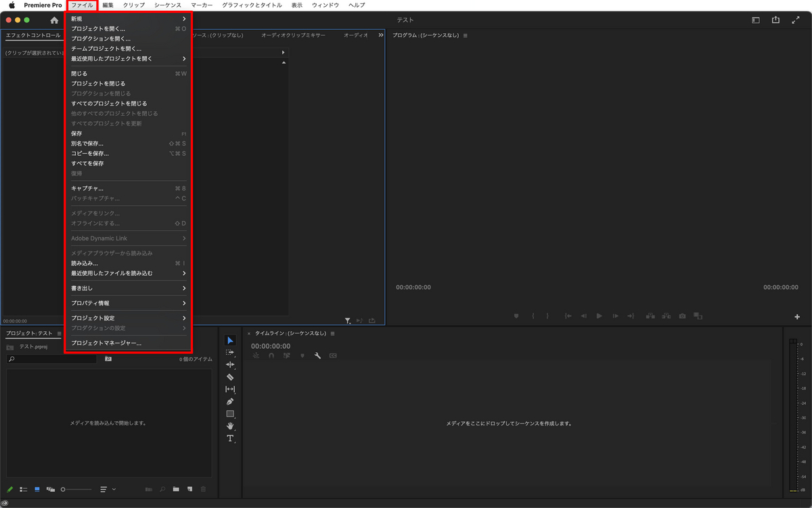
Task: Click Play in the Program monitor
Action: 600,316
